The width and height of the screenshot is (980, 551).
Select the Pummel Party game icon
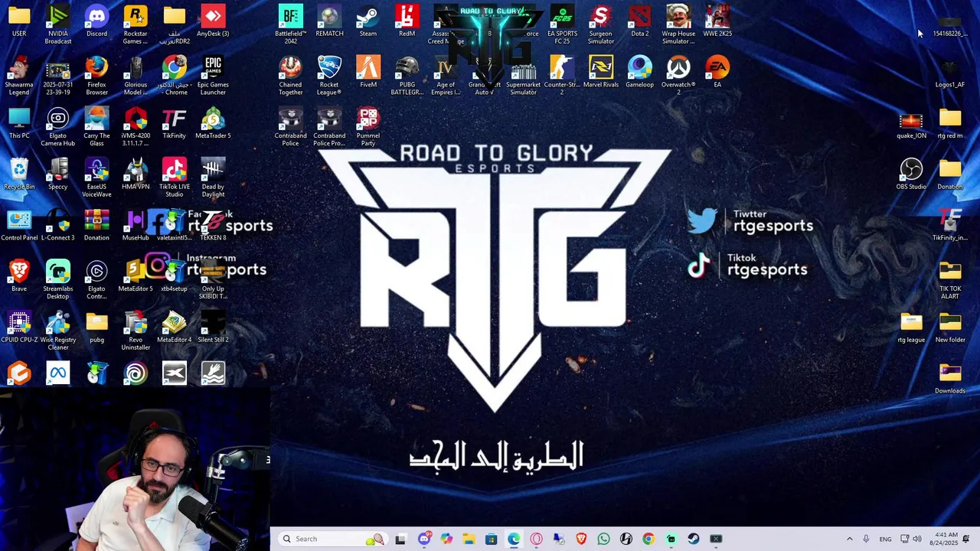(x=368, y=126)
